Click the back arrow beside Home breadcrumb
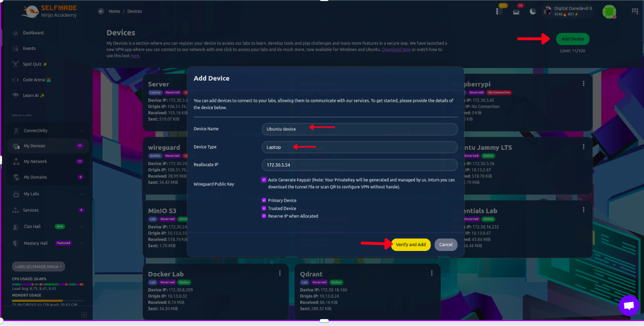The height and width of the screenshot is (326, 644). tap(101, 11)
